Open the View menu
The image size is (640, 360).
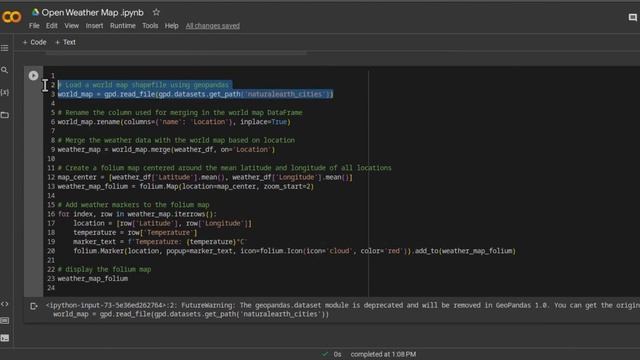tap(71, 26)
